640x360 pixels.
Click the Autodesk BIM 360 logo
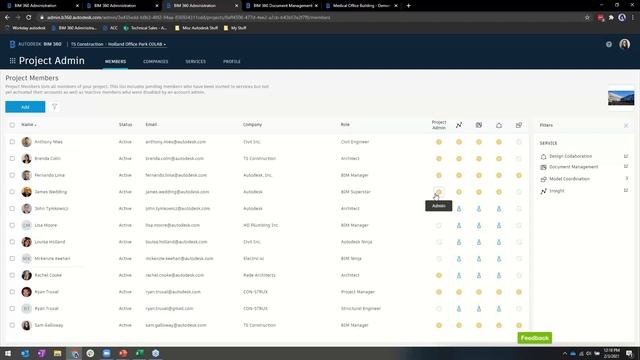(36, 44)
